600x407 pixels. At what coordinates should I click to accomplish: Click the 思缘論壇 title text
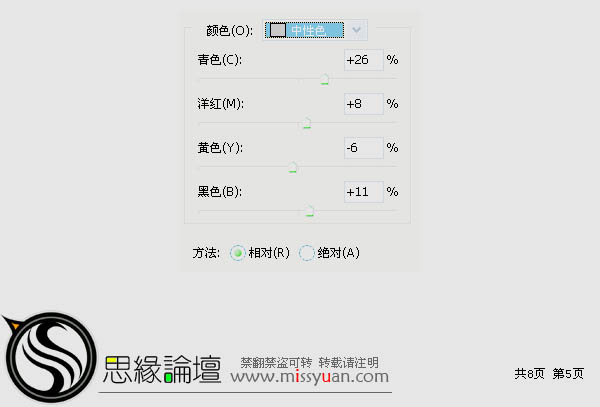[162, 369]
